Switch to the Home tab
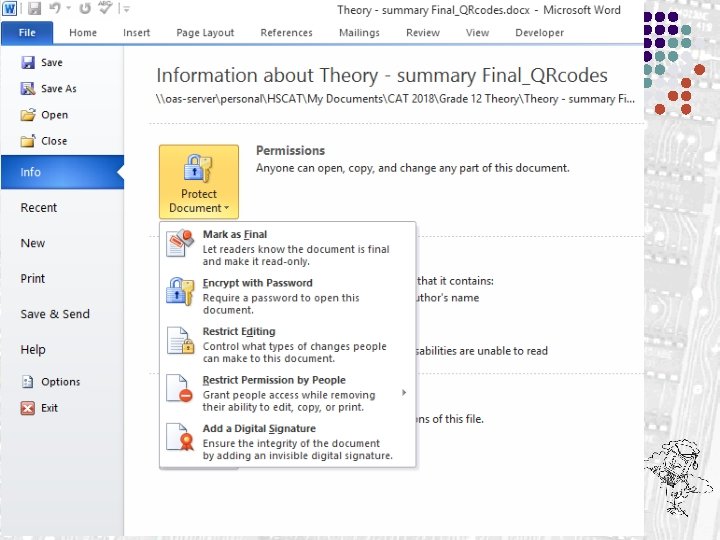 pos(83,33)
